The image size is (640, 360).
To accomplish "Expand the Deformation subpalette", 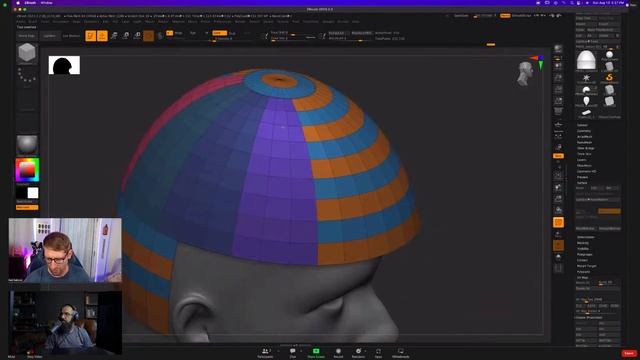I will (586, 237).
